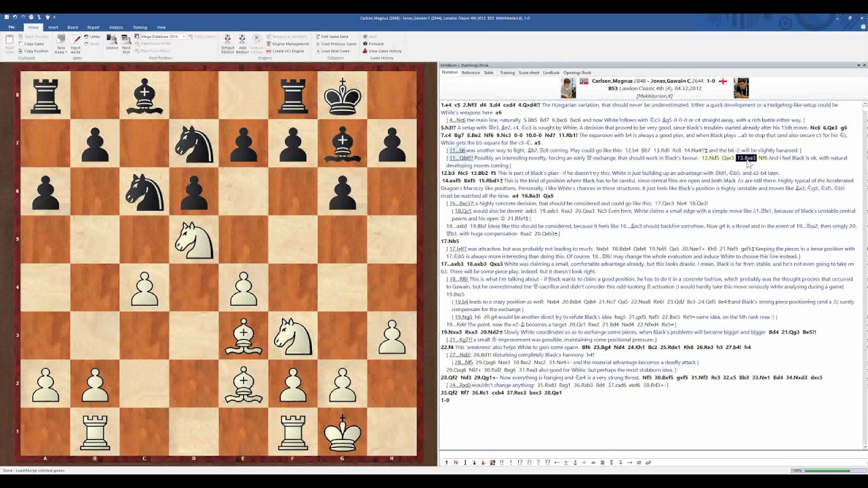The height and width of the screenshot is (488, 868).
Task: Click Engine Management button
Action: click(x=288, y=44)
